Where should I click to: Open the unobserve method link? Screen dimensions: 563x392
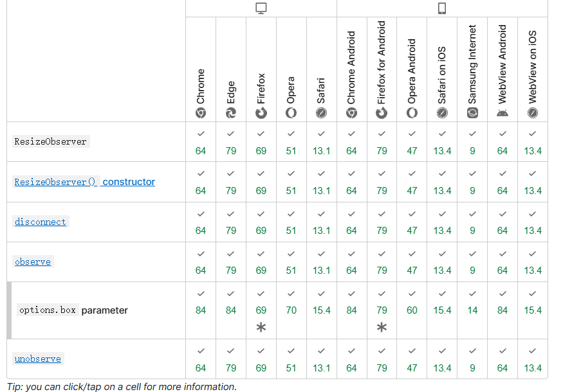[x=37, y=359]
